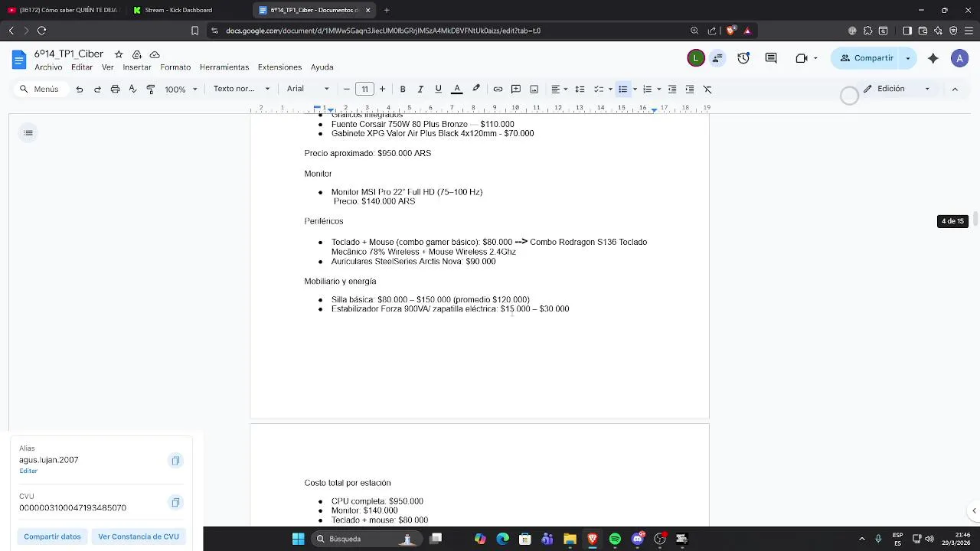980x551 pixels.
Task: Open the Extensiones menu
Action: click(x=279, y=67)
